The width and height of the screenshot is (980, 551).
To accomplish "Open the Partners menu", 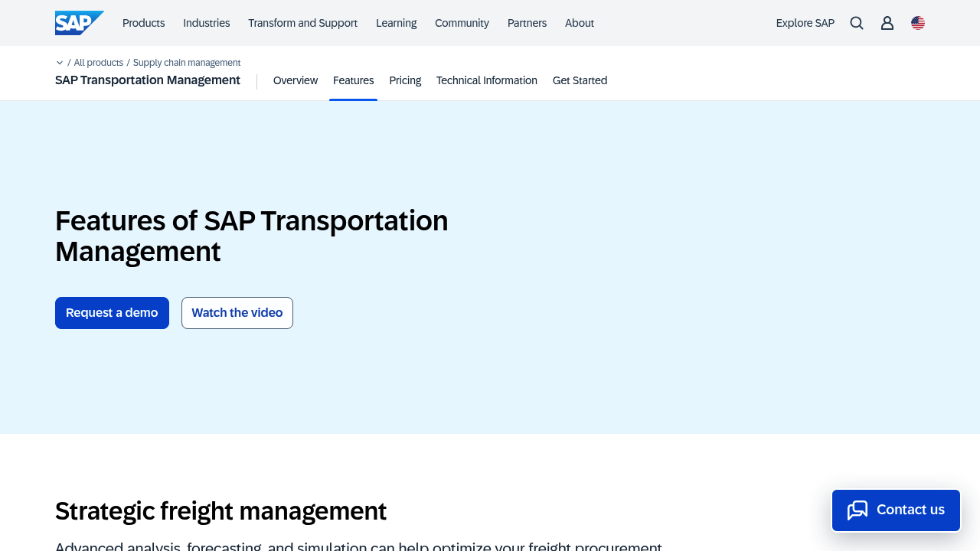I will 527,23.
